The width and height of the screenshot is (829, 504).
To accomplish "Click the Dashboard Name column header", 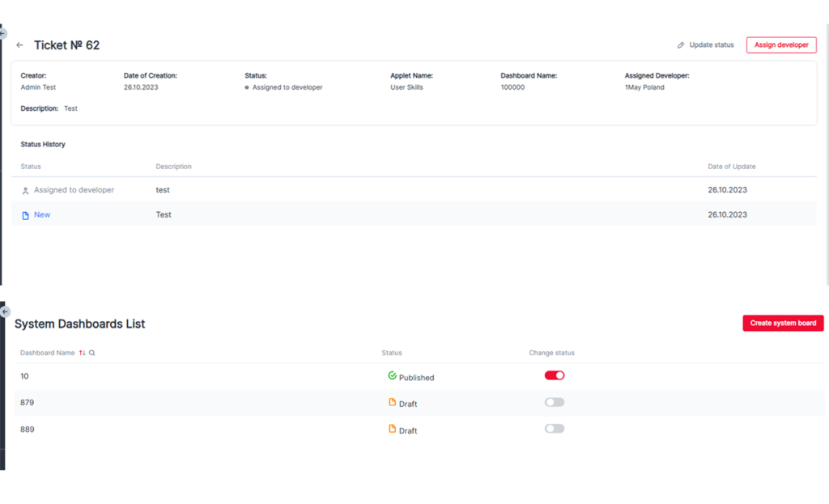I will [x=47, y=353].
